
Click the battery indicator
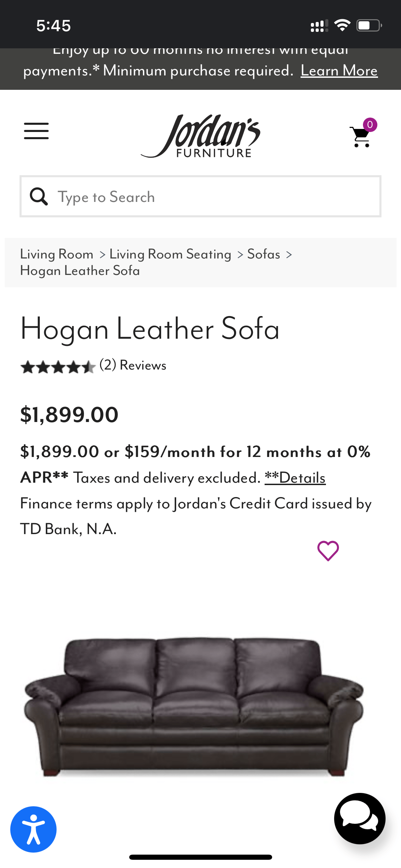click(x=366, y=24)
